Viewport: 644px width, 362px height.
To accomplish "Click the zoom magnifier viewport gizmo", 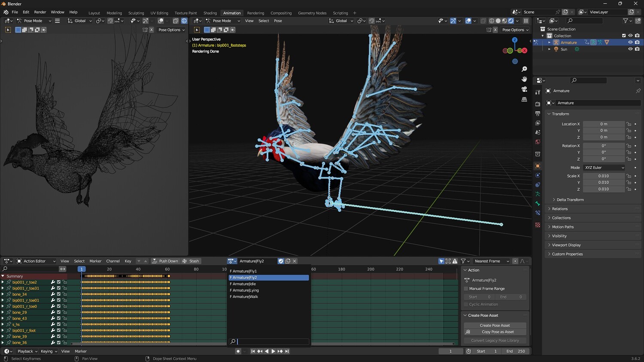I will (x=524, y=69).
